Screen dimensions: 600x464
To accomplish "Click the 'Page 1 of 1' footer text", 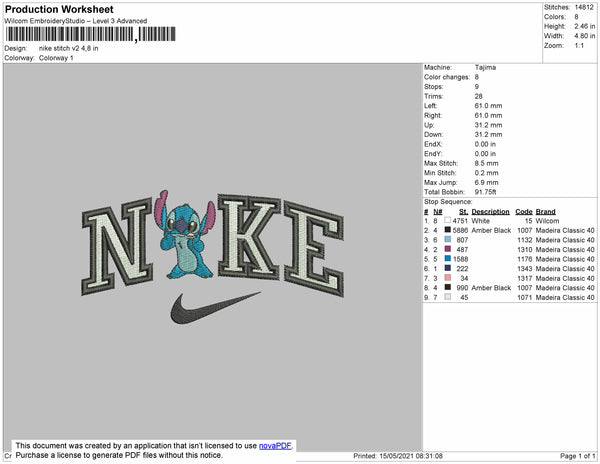I will tap(577, 456).
